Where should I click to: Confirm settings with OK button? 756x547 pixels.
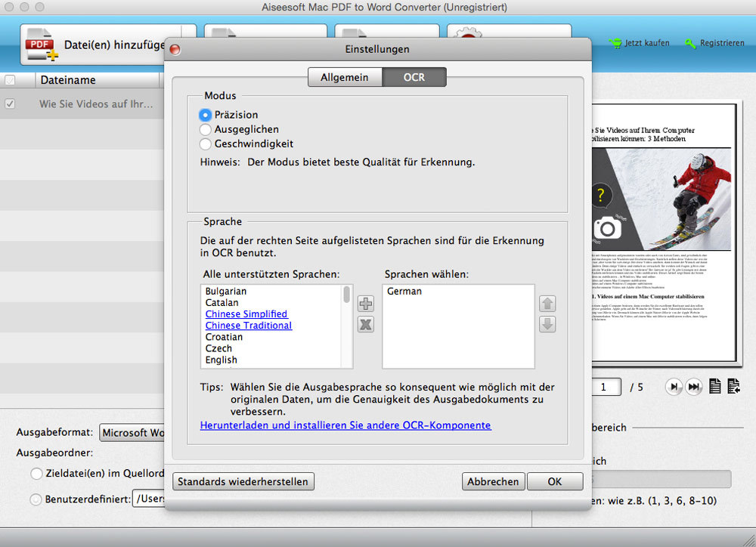554,481
